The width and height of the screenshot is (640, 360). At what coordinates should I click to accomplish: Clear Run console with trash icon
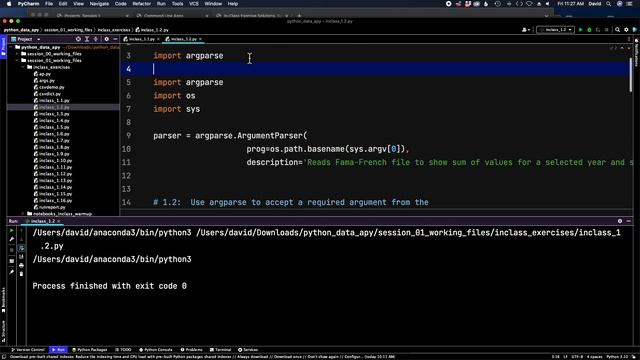click(x=21, y=274)
